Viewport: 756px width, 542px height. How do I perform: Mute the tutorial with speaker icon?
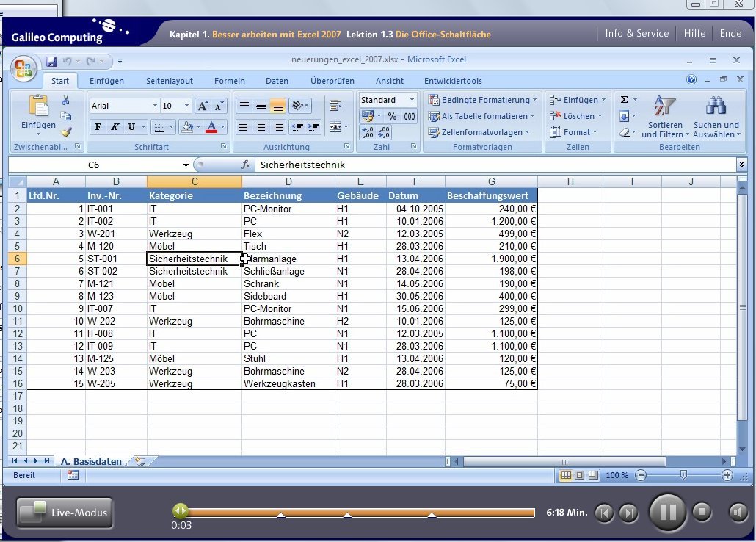click(x=738, y=512)
